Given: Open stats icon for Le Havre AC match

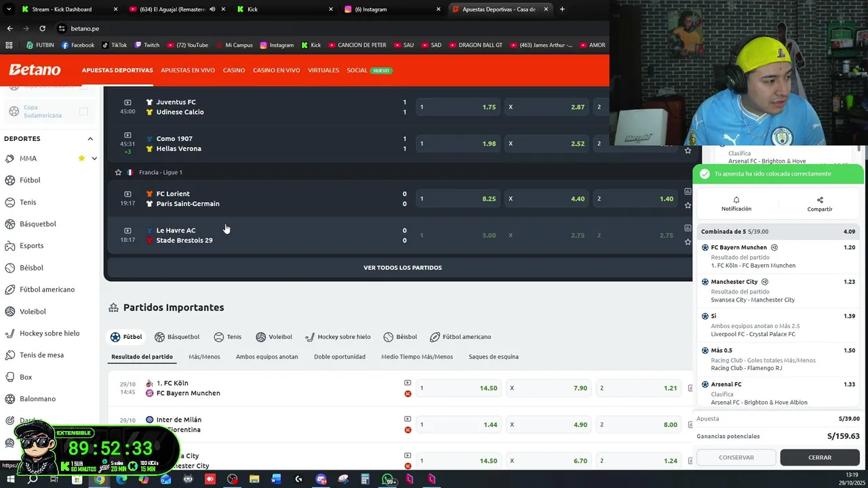Looking at the screenshot, I should coord(688,228).
